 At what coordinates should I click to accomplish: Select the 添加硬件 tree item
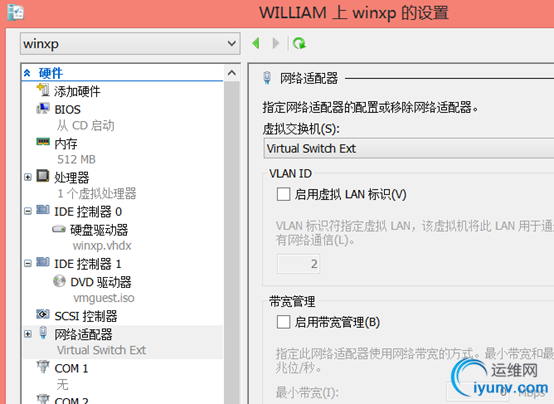[x=77, y=91]
